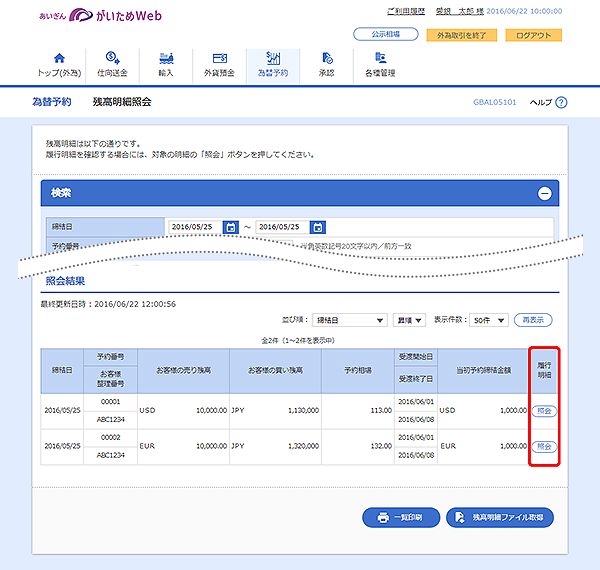Click 照会 button for EUR row 00002
Image resolution: width=600 pixels, height=570 pixels.
pyautogui.click(x=544, y=446)
